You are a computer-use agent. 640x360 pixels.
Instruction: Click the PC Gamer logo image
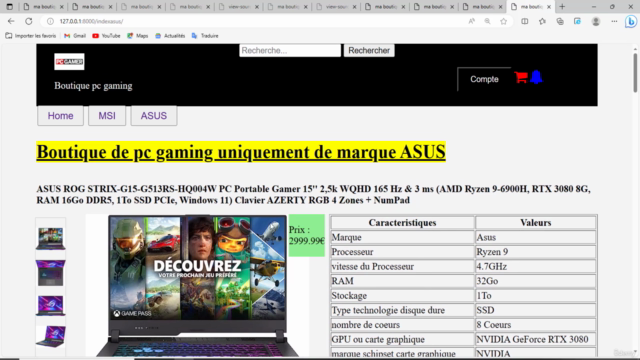point(69,62)
